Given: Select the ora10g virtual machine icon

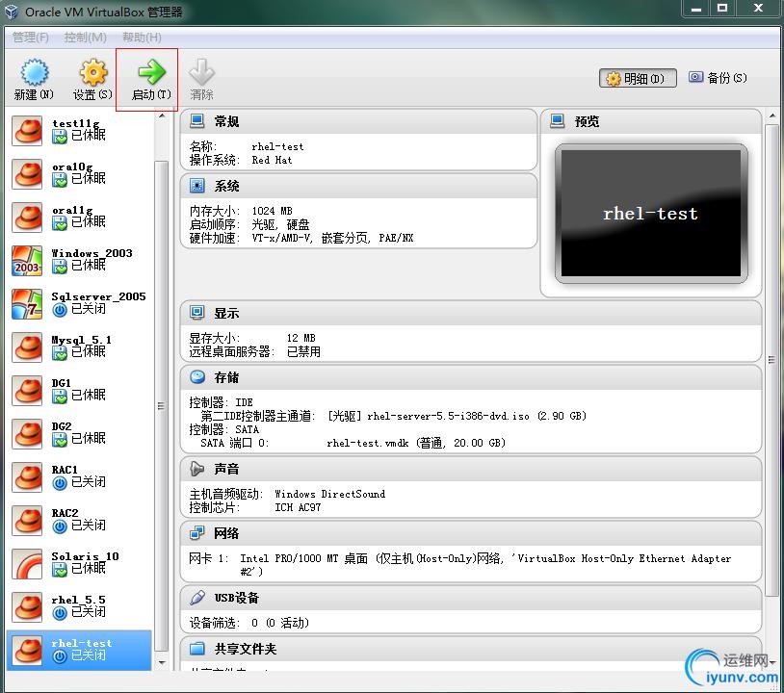Looking at the screenshot, I should click(28, 174).
